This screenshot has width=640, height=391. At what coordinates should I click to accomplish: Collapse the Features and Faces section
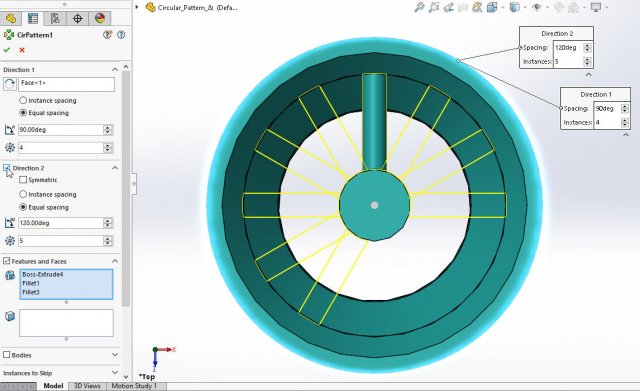click(x=115, y=261)
